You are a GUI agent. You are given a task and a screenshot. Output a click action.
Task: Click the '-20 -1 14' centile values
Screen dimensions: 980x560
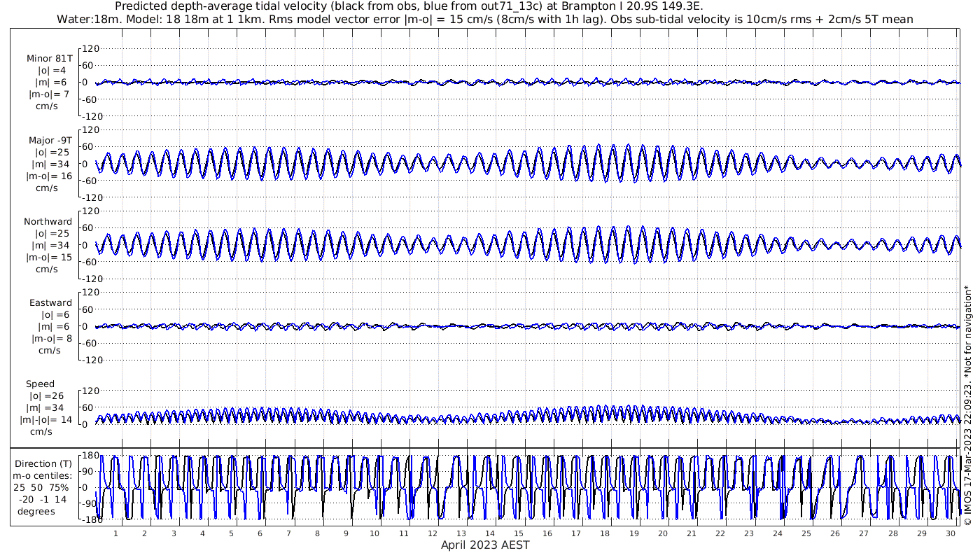click(43, 499)
